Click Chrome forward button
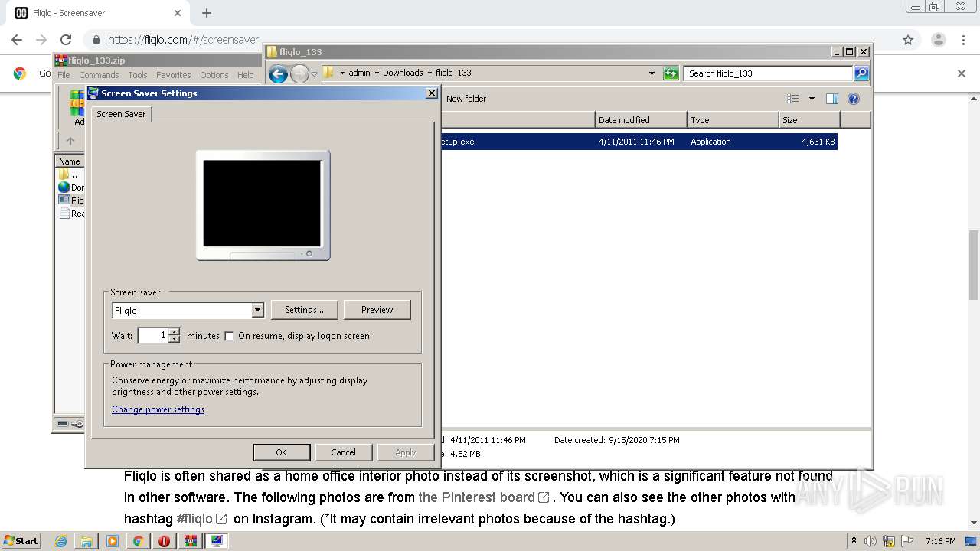 point(41,40)
